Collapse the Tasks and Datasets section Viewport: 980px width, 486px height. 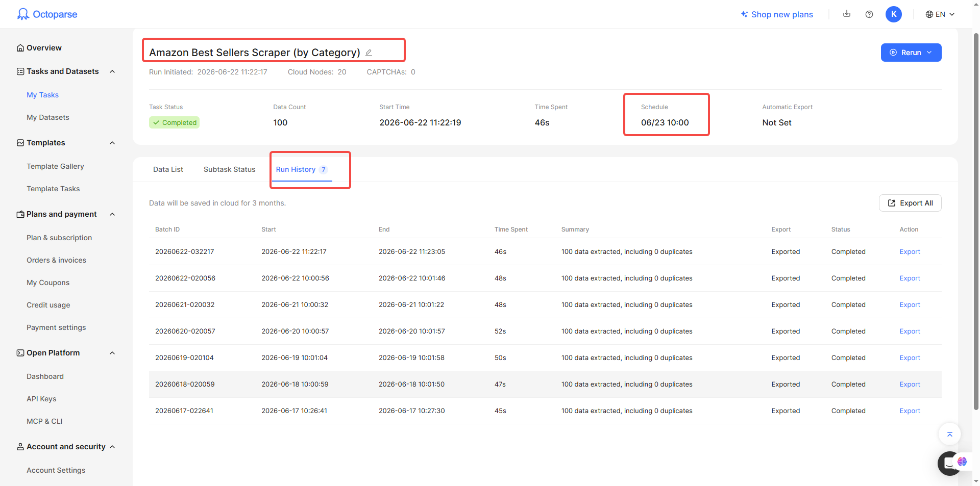112,71
